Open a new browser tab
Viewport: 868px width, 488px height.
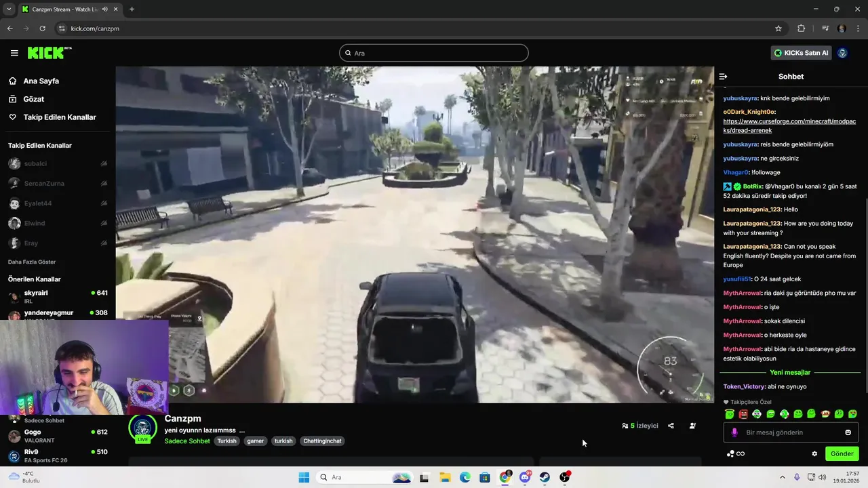[x=132, y=9]
